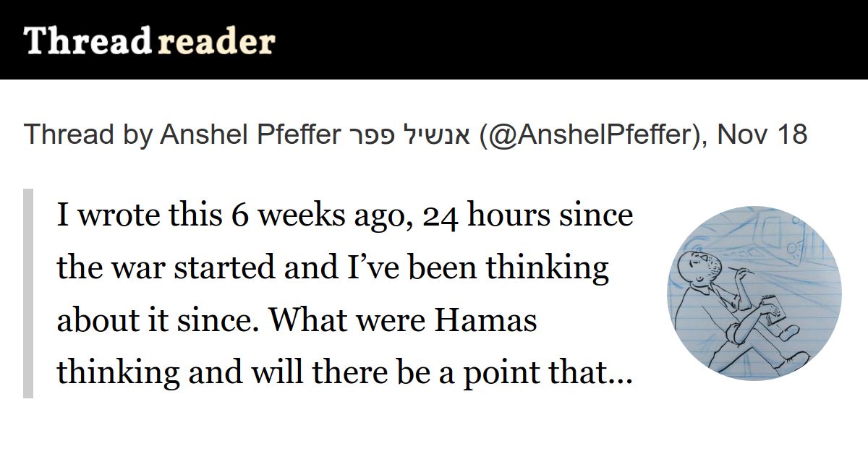Screen dimensions: 868x454
Task: Click the quote line starting "I wrote this 6 weeks"
Action: tap(344, 216)
